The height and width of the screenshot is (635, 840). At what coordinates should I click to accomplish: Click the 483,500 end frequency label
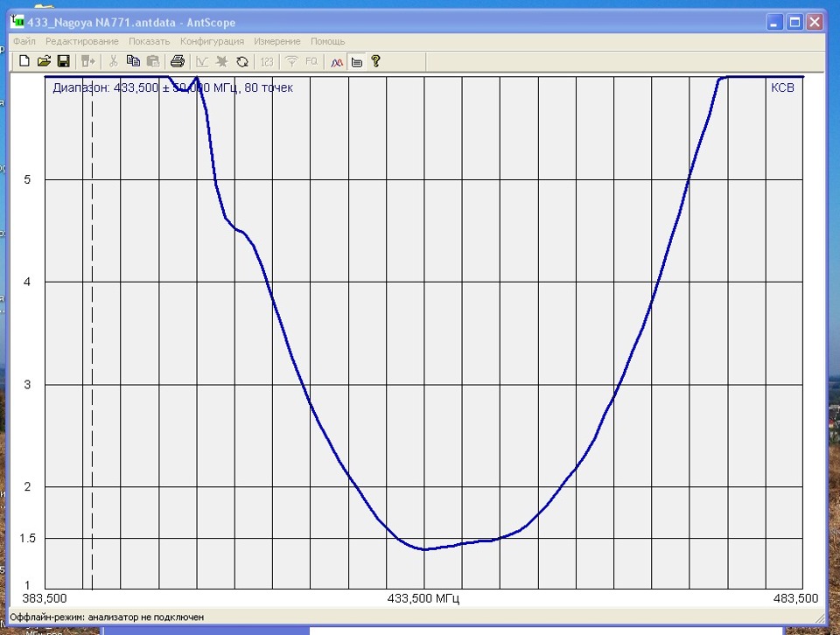tap(795, 598)
